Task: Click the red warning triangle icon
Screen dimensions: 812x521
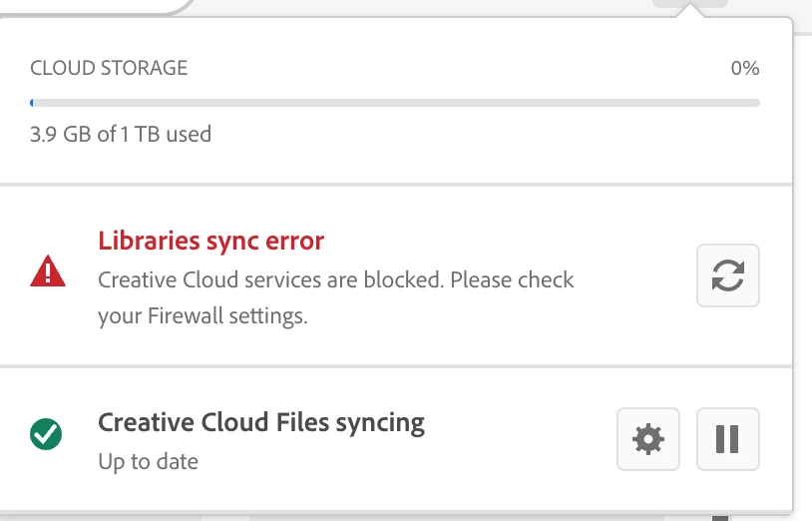Action: (48, 272)
